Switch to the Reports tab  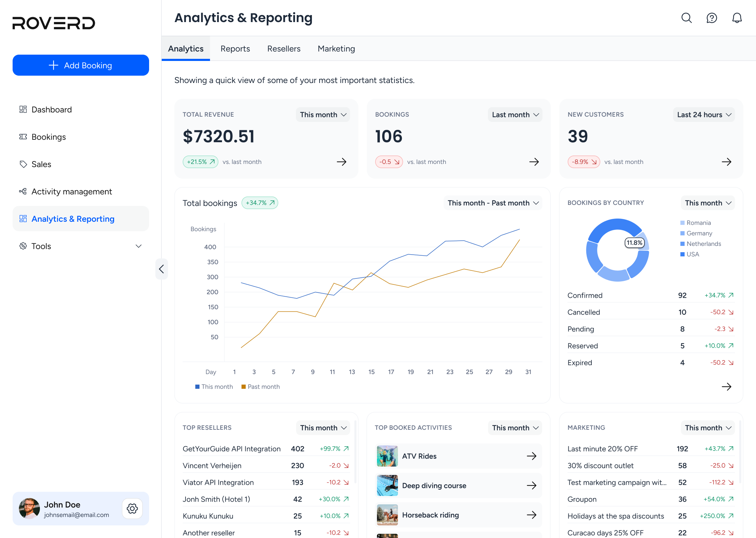click(235, 49)
